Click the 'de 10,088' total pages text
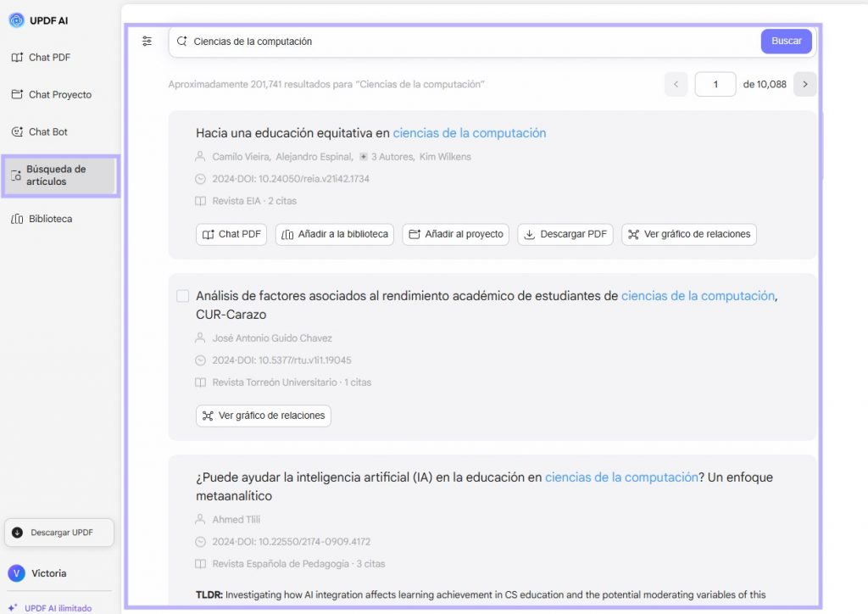868x614 pixels. [765, 84]
